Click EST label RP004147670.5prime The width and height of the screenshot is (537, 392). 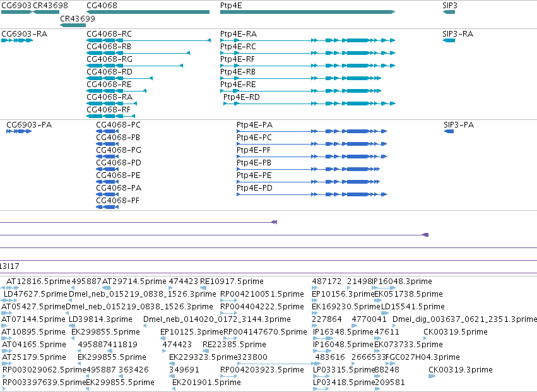[265, 333]
